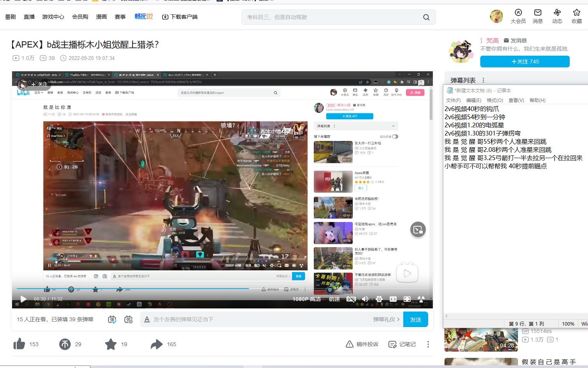Click Notepad status 第 9 行, 第 1 列
The width and height of the screenshot is (588, 368).
pyautogui.click(x=526, y=324)
